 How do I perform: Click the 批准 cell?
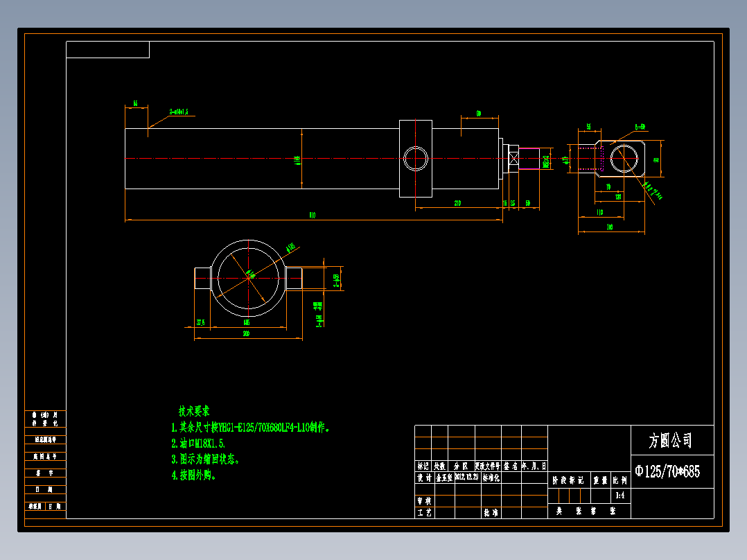point(491,513)
